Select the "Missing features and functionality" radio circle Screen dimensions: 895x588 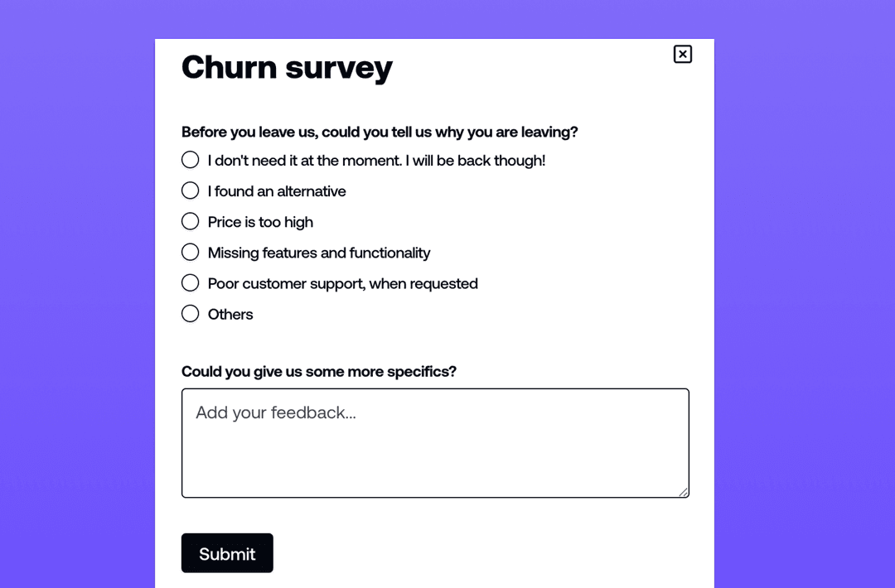pyautogui.click(x=191, y=252)
